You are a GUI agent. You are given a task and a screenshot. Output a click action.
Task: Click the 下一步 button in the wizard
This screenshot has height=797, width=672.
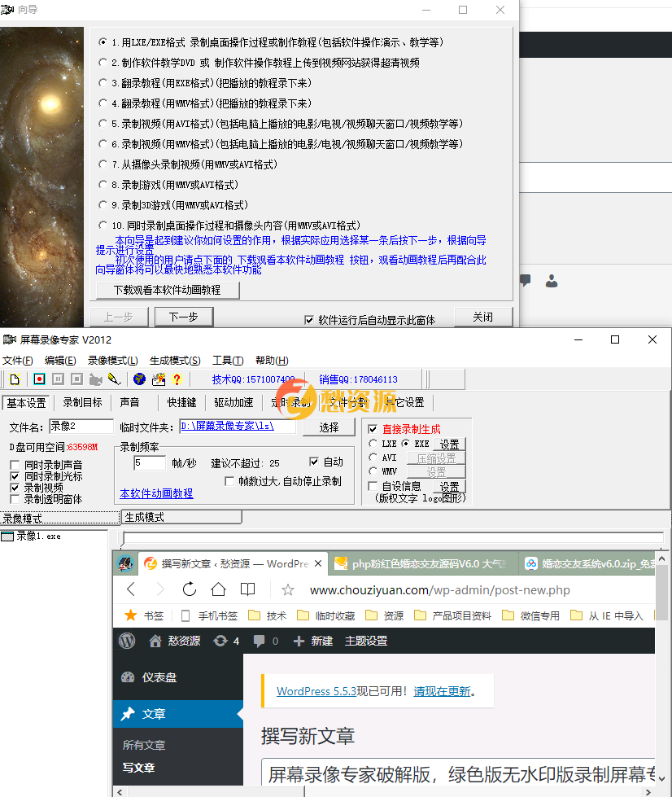183,317
